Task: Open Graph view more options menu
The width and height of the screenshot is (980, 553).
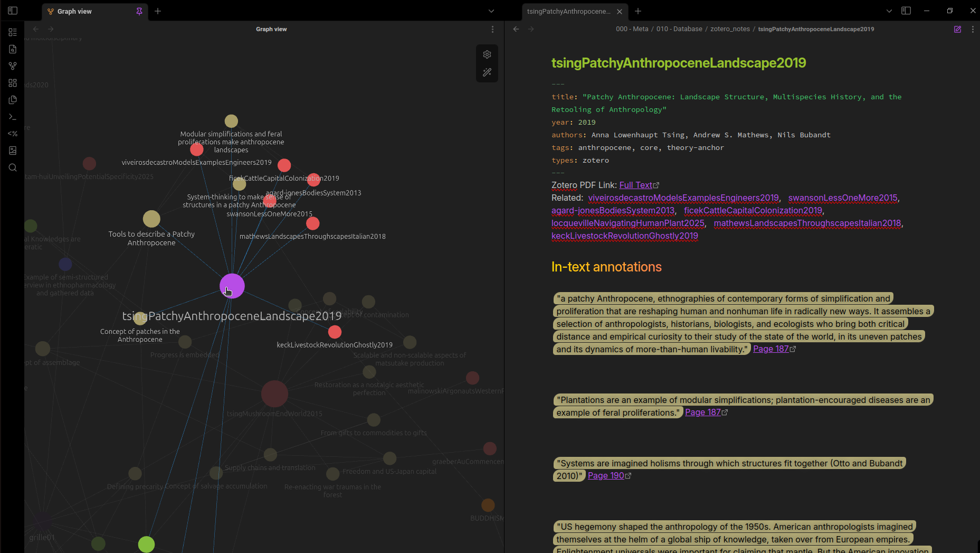Action: [x=492, y=29]
